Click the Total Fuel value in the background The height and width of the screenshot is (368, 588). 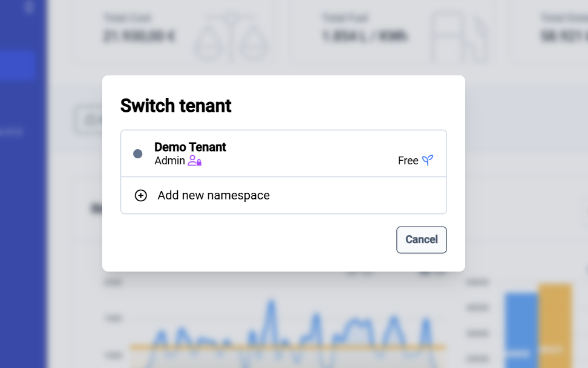coord(364,36)
